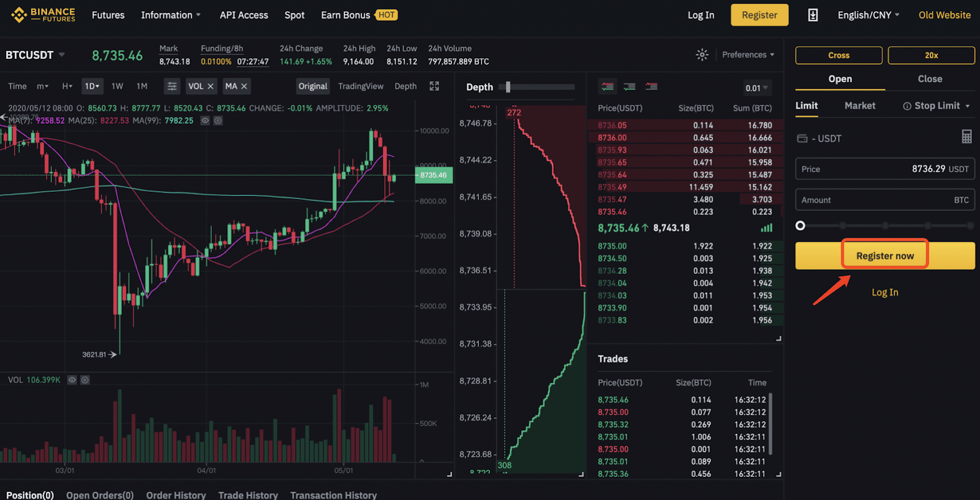Click the Depth zoom slider handle
The image size is (980, 500).
point(508,87)
